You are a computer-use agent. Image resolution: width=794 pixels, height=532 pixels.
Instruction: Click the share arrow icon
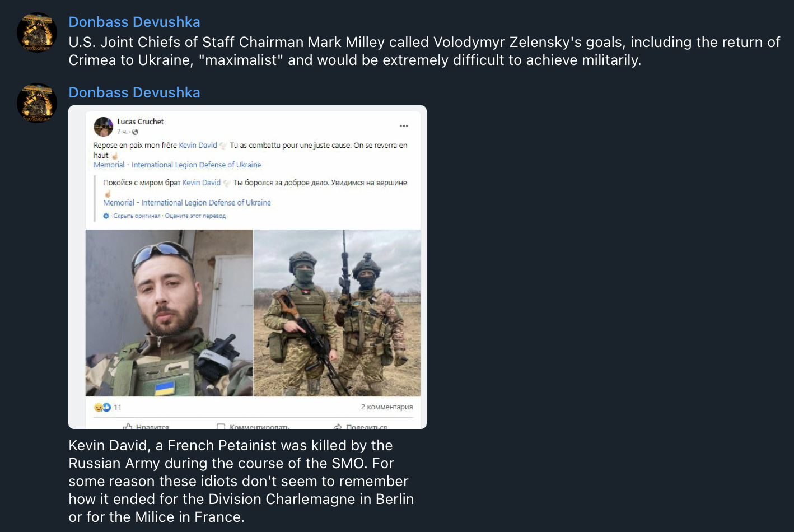point(338,427)
